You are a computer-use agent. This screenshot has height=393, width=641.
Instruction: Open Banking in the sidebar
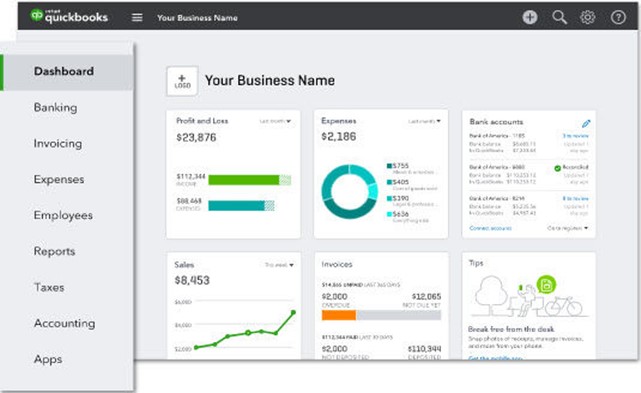coord(56,108)
